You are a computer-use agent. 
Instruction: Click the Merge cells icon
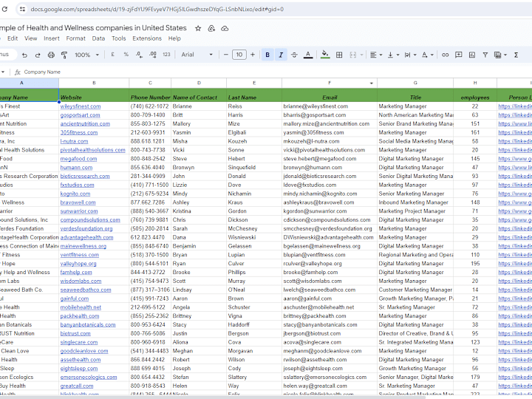353,55
